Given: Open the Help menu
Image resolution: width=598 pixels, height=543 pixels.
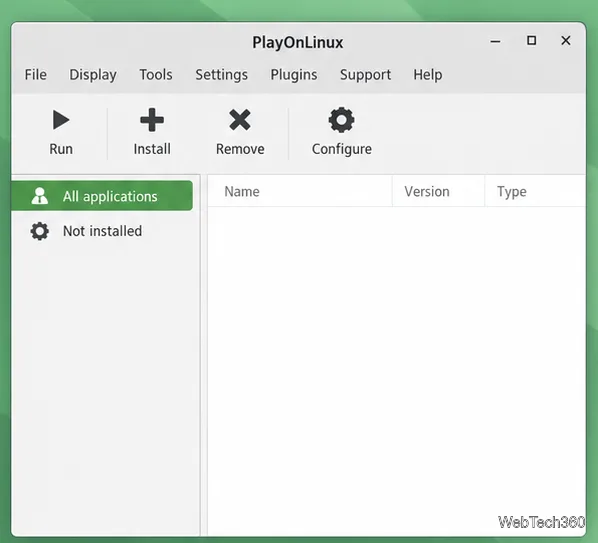Looking at the screenshot, I should point(428,74).
